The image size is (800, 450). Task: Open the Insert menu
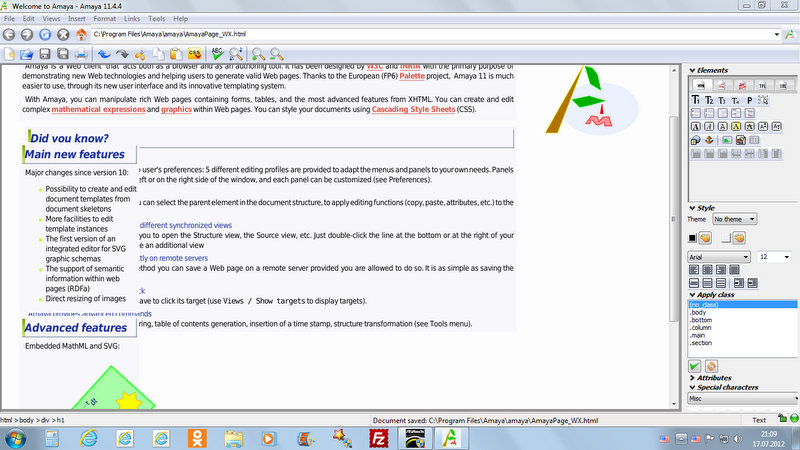(x=77, y=18)
